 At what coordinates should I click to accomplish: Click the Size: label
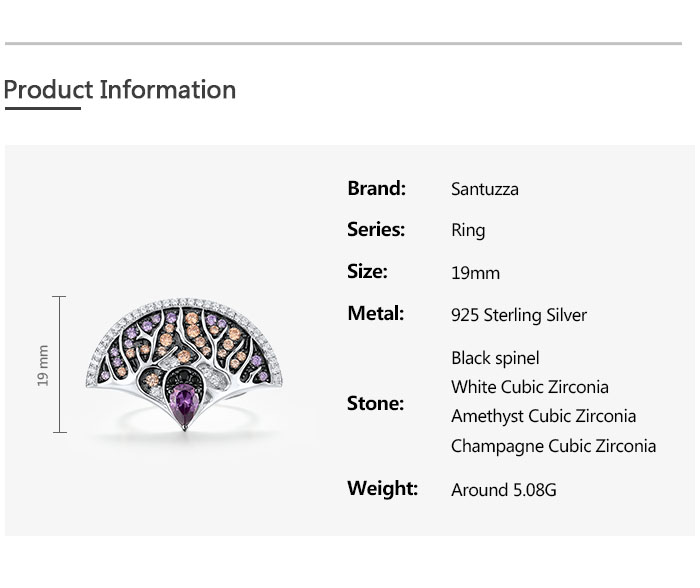tap(367, 271)
